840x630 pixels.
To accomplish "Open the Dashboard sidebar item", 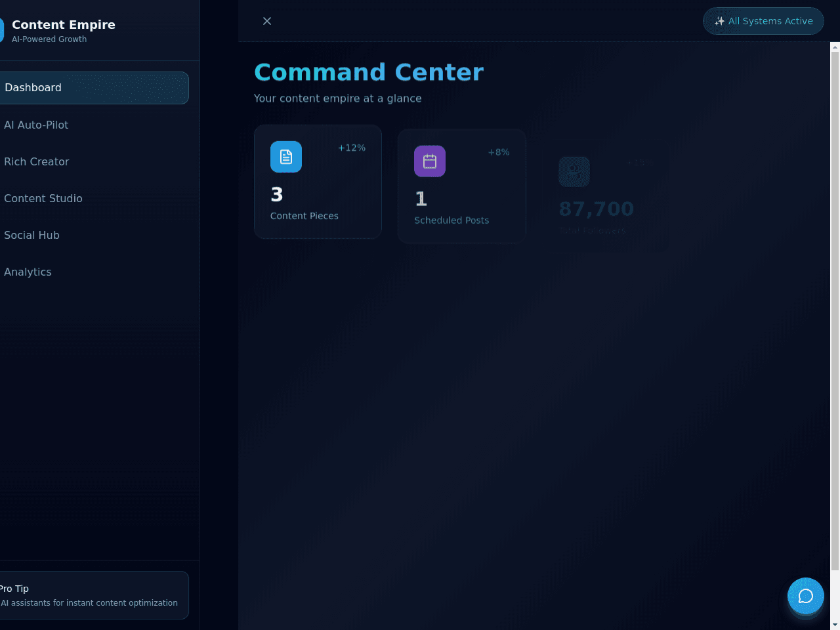I will tap(94, 88).
